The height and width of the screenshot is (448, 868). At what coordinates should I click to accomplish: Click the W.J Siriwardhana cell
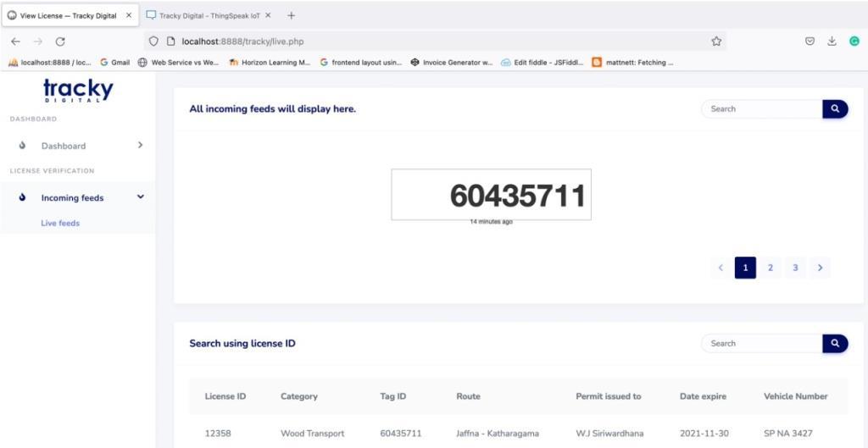[609, 433]
